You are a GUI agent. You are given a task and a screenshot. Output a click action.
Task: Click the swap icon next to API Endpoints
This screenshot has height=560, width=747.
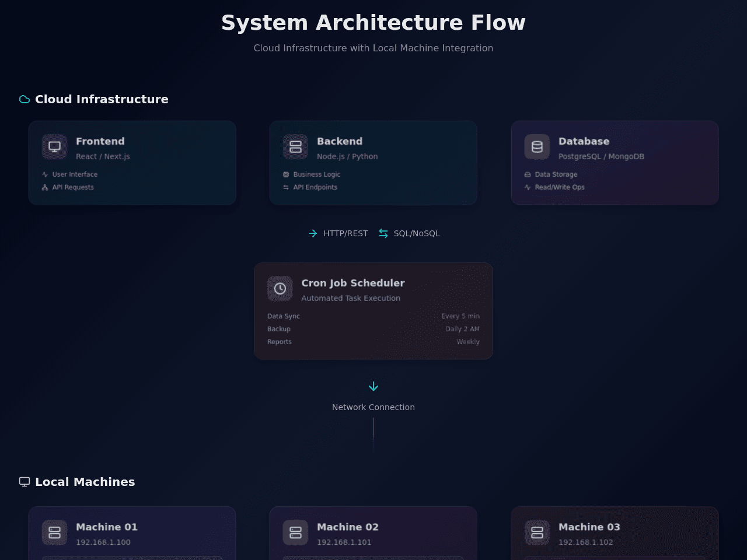(286, 187)
